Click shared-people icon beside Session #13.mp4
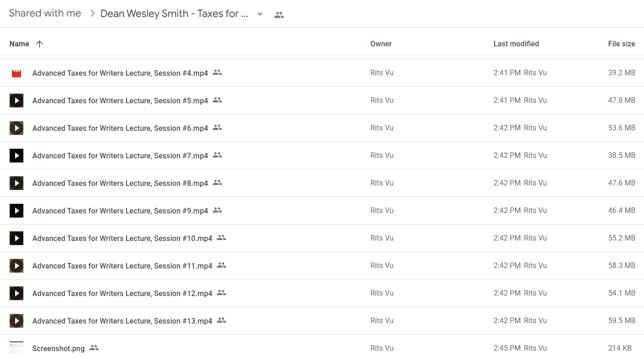 click(221, 320)
